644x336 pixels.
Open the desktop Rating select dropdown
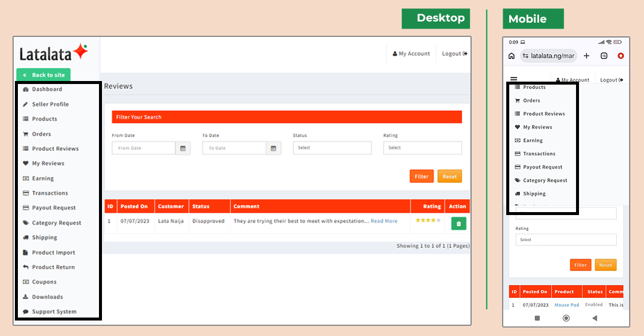point(423,148)
